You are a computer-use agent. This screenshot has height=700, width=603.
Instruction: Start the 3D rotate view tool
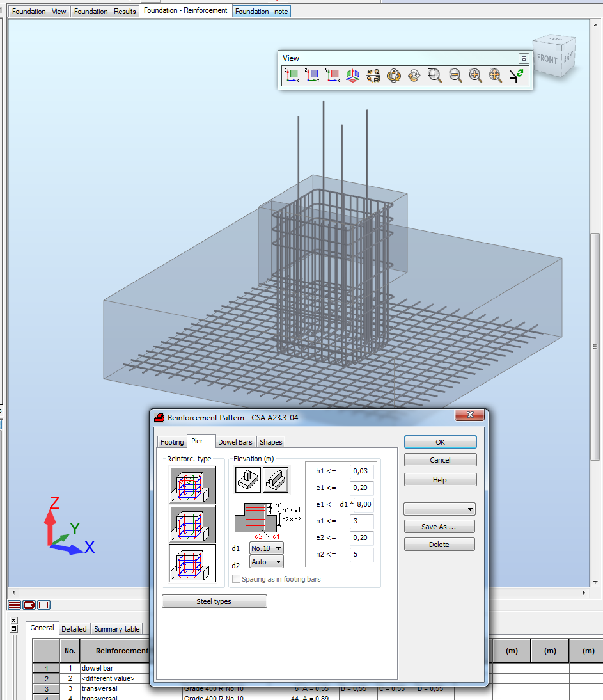click(x=394, y=76)
